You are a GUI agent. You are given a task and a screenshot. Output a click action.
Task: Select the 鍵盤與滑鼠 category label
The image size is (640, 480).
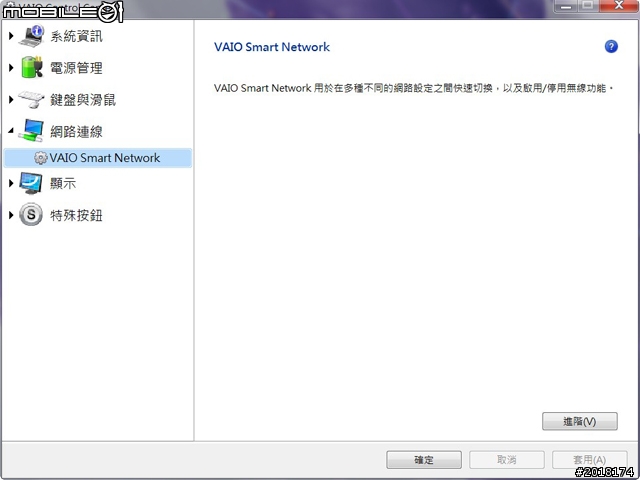coord(83,100)
